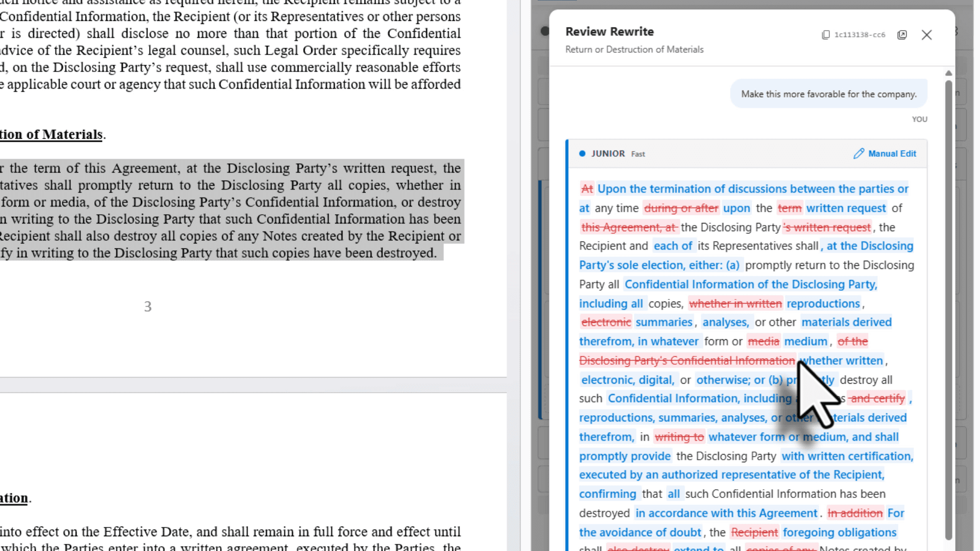
Task: Close the Review Rewrite dialog
Action: (926, 35)
